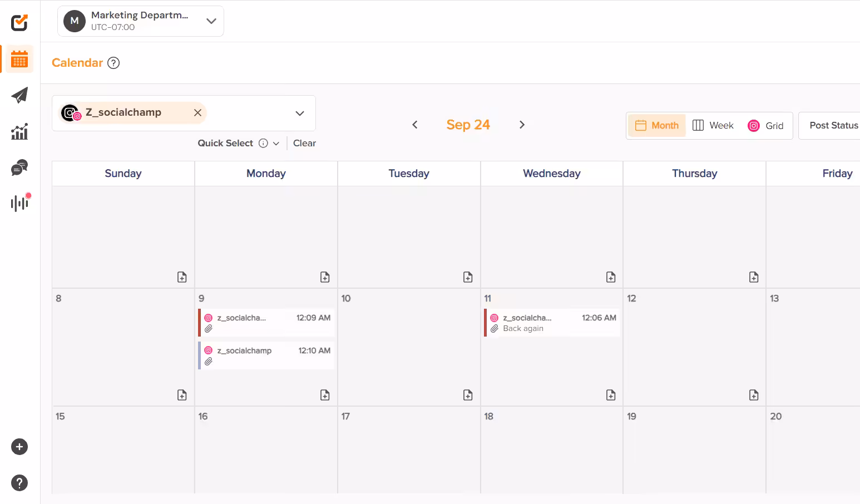Click the date number 15

click(x=60, y=416)
